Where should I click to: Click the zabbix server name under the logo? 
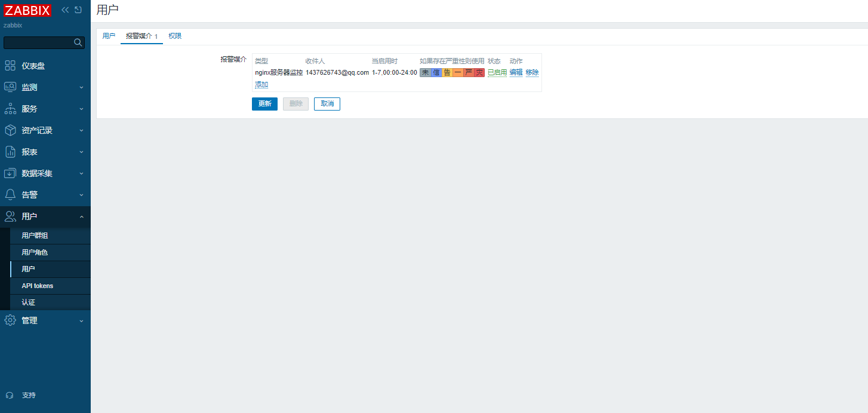click(13, 25)
